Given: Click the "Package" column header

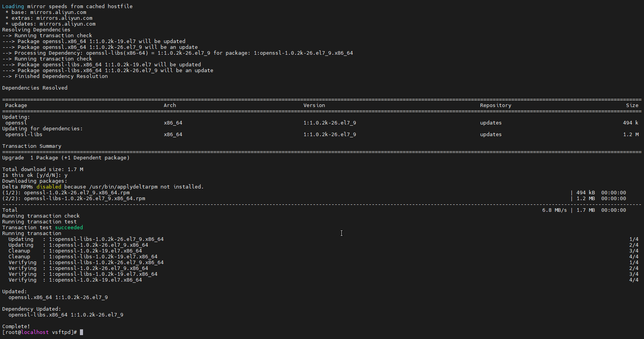Looking at the screenshot, I should tap(16, 106).
